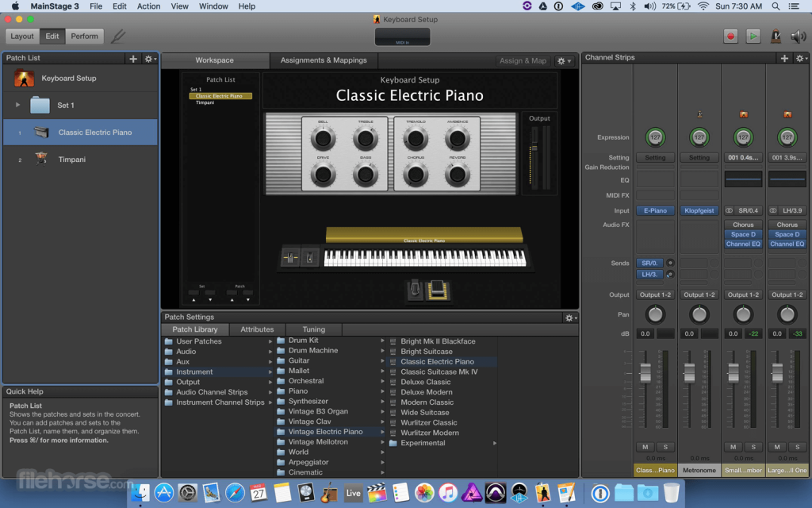Click the Keyboard Setup concert icon

tap(25, 79)
